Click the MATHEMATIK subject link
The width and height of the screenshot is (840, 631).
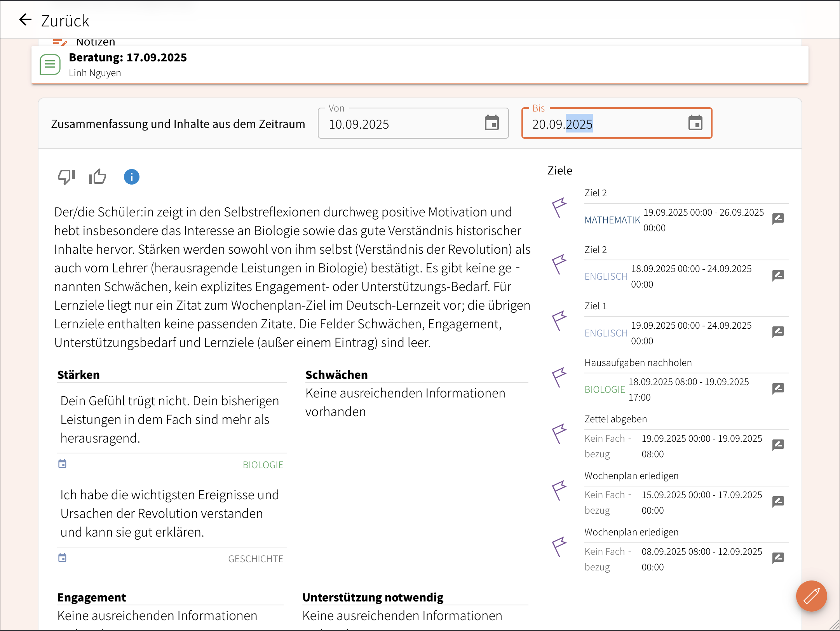[612, 220]
